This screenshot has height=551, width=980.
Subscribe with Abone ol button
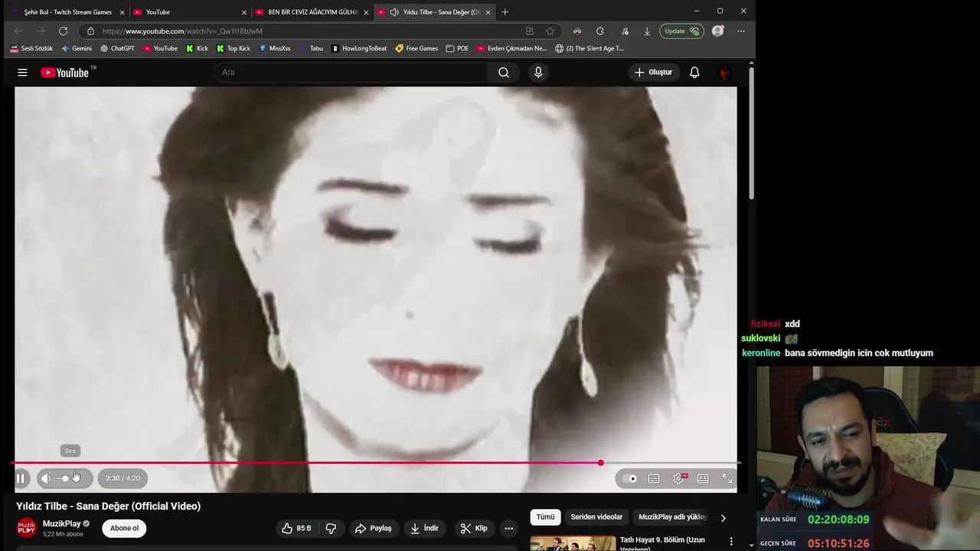click(124, 528)
